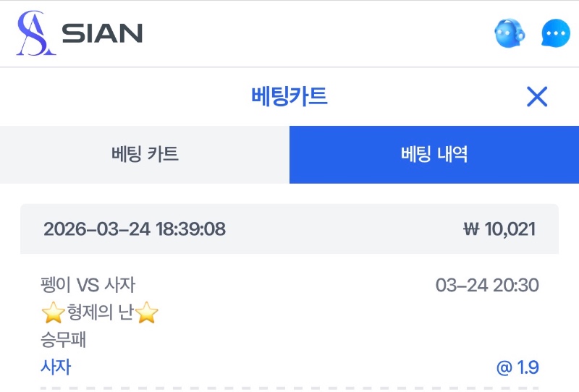Click the match time 03-24 20:30
The width and height of the screenshot is (579, 392).
pyautogui.click(x=487, y=285)
